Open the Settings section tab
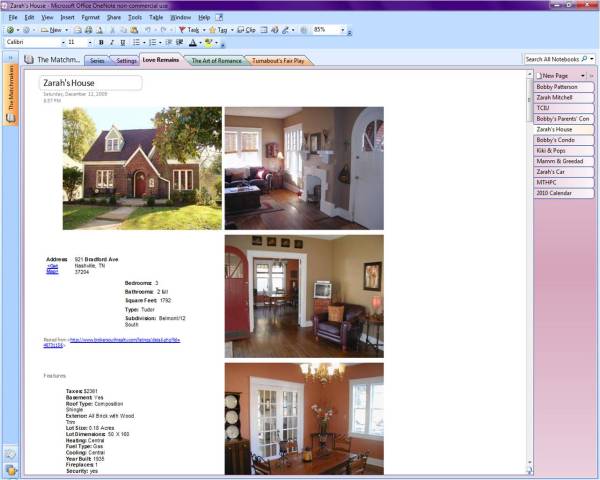This screenshot has height=480, width=600. pyautogui.click(x=126, y=61)
